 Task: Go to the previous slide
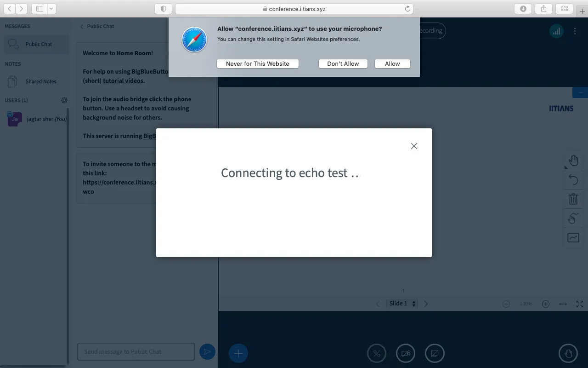tap(378, 304)
